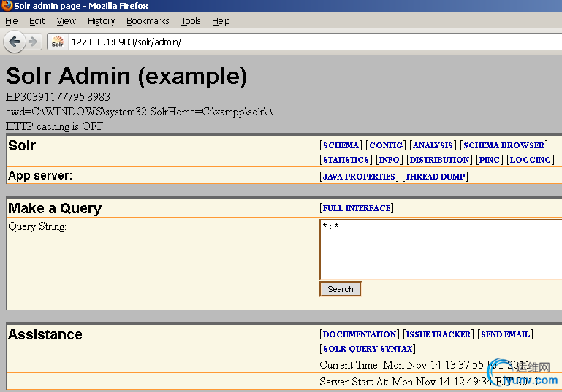Open the File menu
The width and height of the screenshot is (562, 392).
coord(12,21)
